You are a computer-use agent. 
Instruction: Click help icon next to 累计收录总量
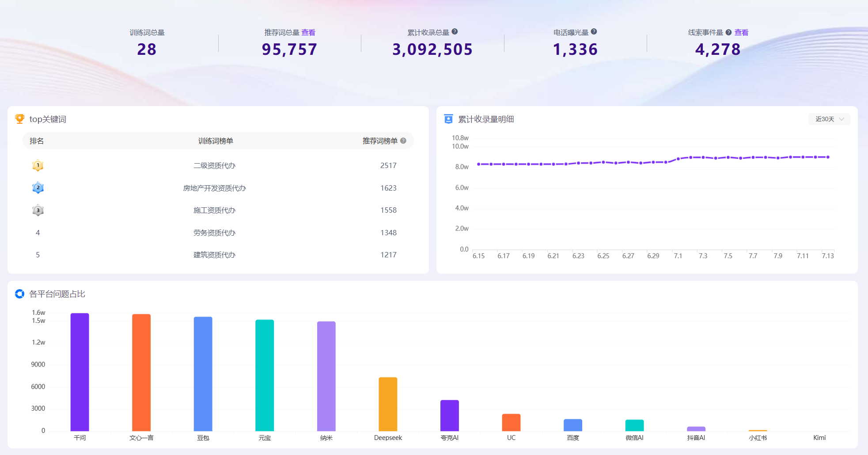[455, 32]
